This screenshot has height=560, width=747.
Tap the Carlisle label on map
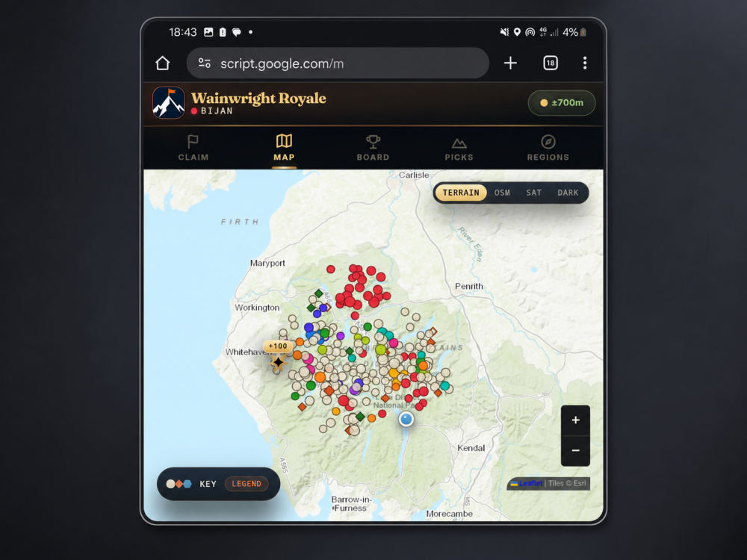click(414, 175)
